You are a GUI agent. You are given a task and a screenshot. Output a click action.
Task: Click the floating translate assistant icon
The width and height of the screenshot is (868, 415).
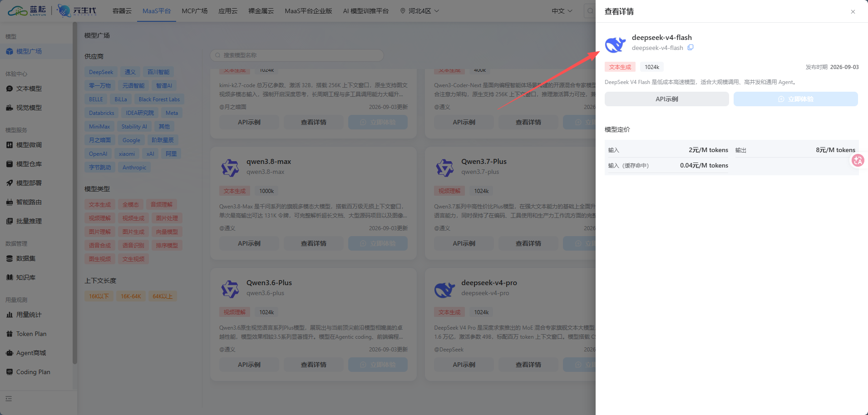(858, 160)
